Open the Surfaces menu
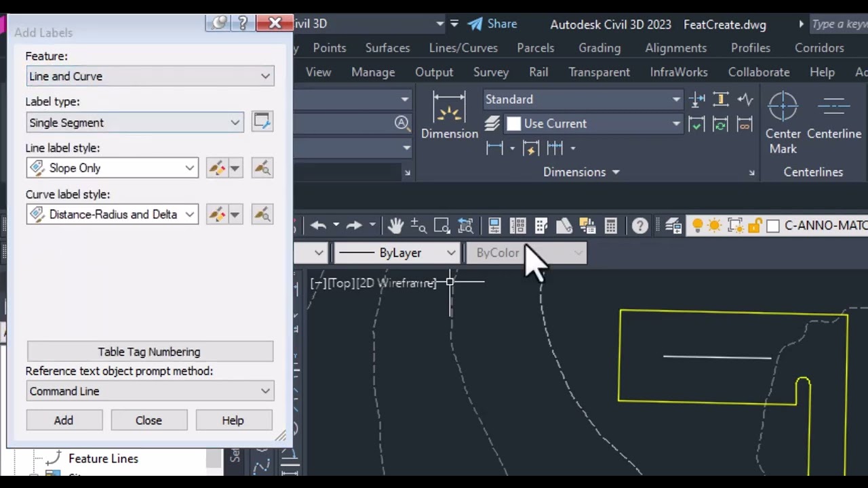The width and height of the screenshot is (868, 488). 387,48
